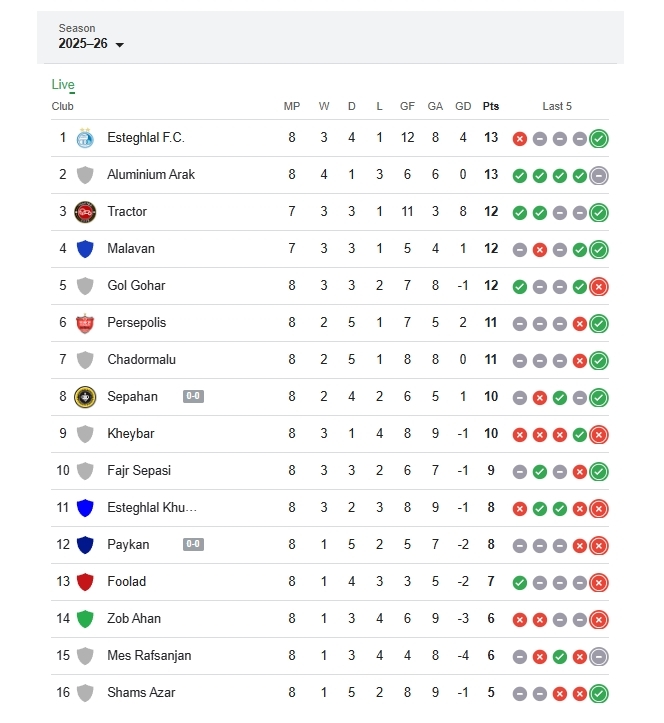Open the Aluminium Arak team link
Screen dimensions: 664x723
click(x=151, y=175)
